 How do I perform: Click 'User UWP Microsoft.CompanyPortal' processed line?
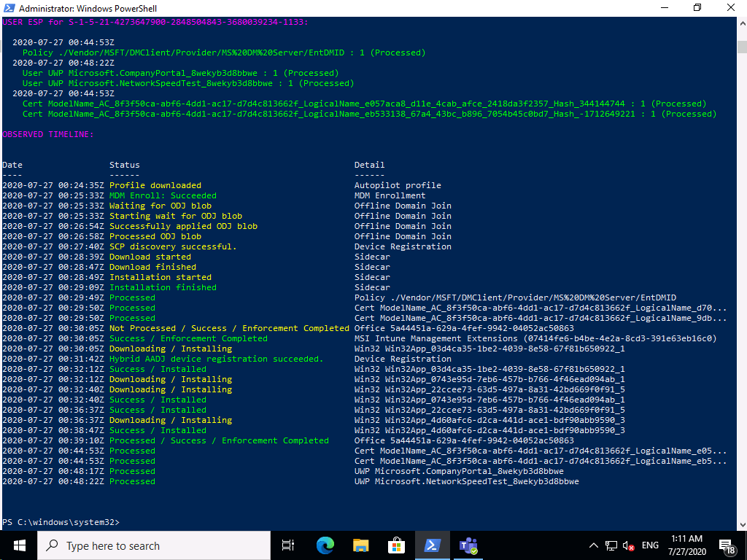tap(181, 73)
